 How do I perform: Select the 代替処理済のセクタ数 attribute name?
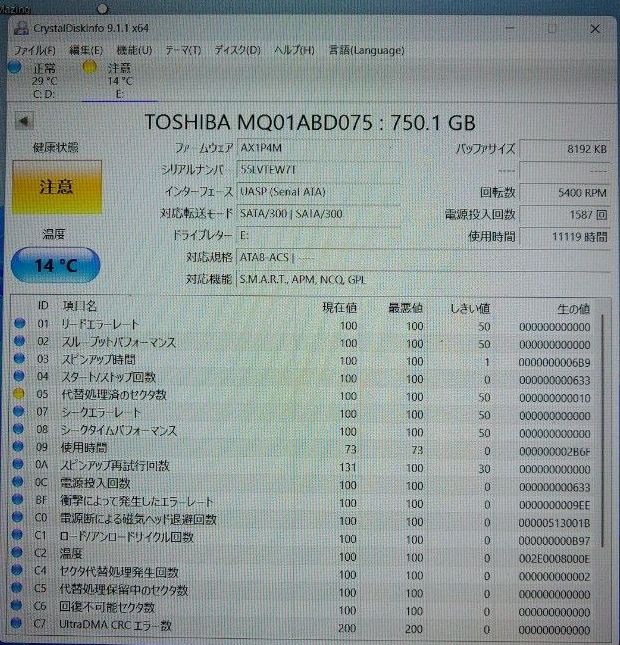[114, 395]
